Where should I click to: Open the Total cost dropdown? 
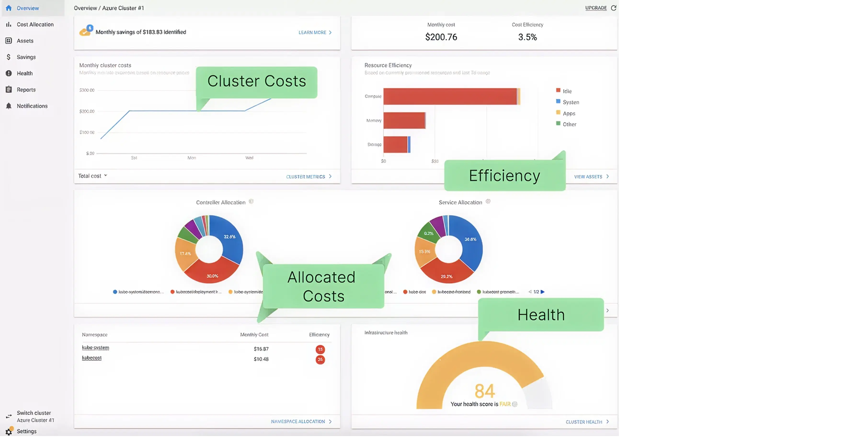click(92, 176)
